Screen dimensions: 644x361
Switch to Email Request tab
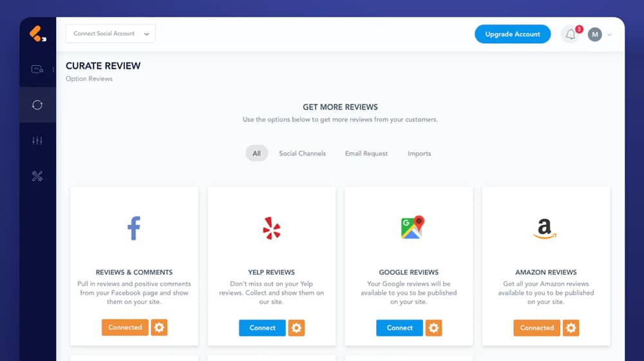pos(366,153)
